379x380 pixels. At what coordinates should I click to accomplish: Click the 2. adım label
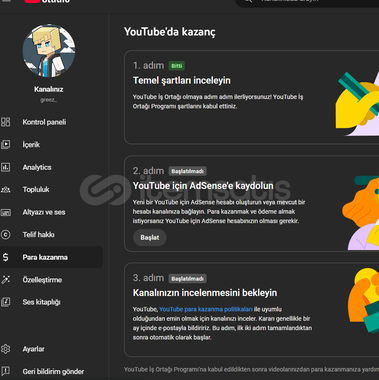pyautogui.click(x=148, y=171)
